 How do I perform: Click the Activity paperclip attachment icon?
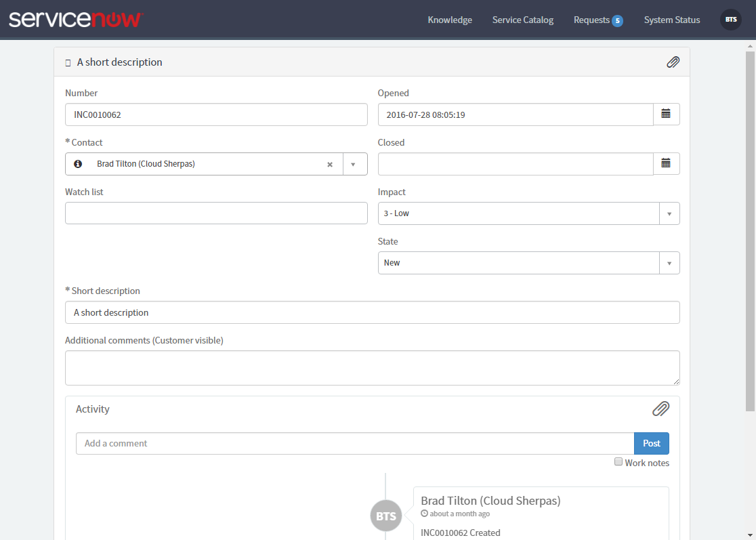[x=661, y=409]
